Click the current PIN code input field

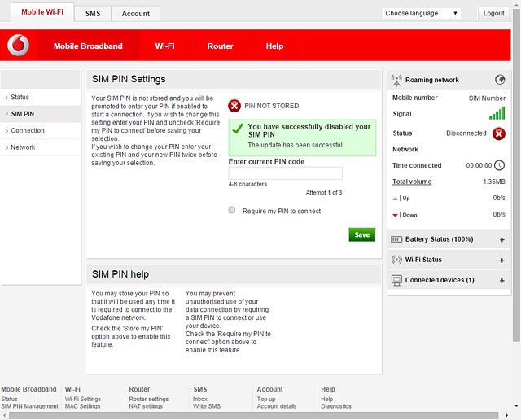click(x=285, y=173)
